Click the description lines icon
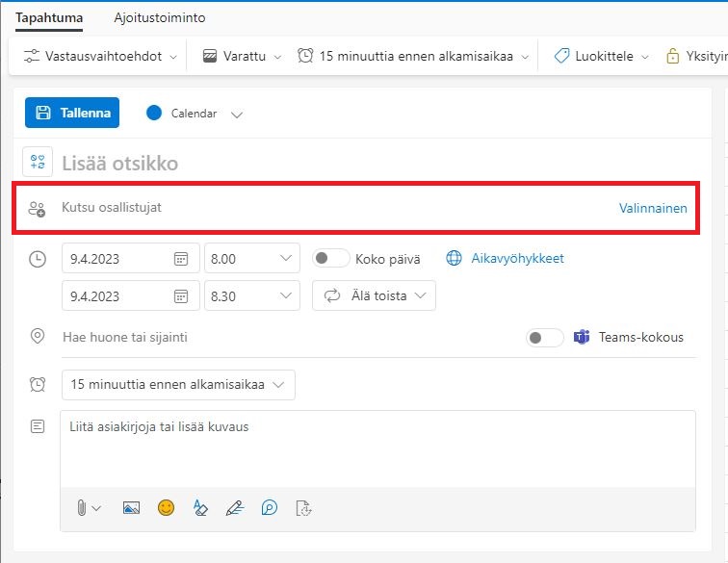The height and width of the screenshot is (563, 728). 38,426
